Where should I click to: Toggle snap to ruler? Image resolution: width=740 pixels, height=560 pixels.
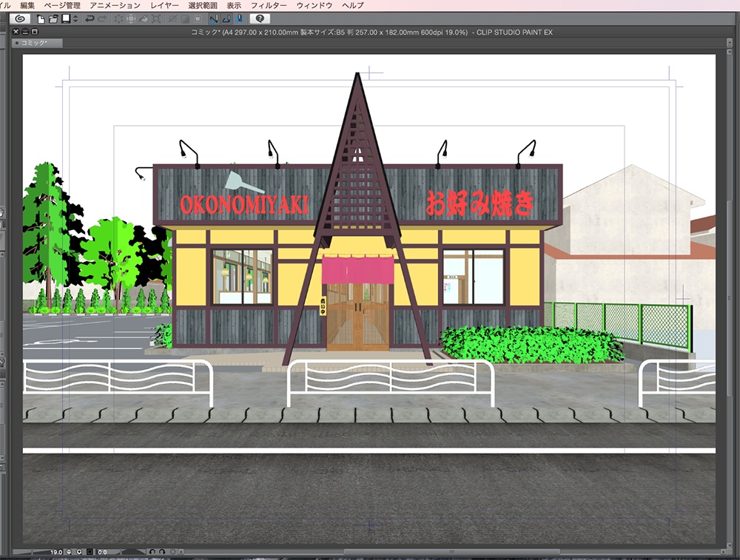213,18
